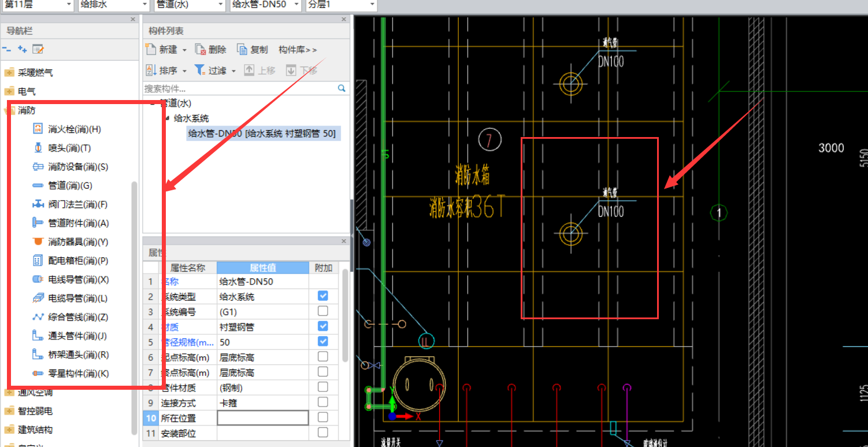Image resolution: width=868 pixels, height=447 pixels.
Task: Select the 电线导管(消)(X) icon
Action: tap(38, 279)
